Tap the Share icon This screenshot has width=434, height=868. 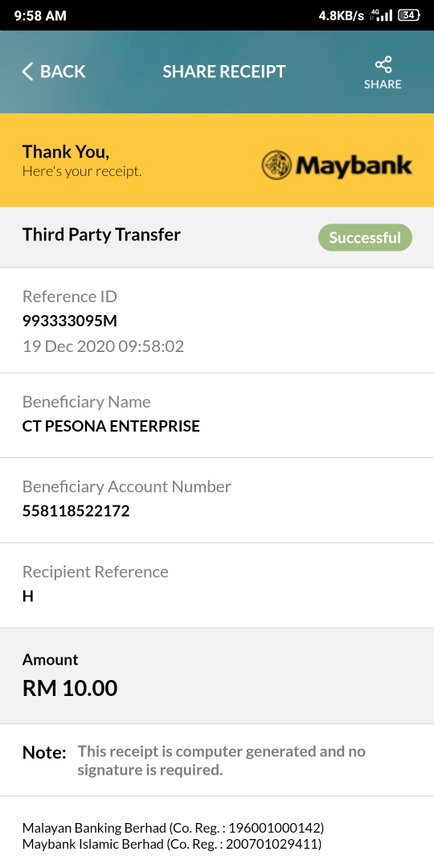click(383, 65)
